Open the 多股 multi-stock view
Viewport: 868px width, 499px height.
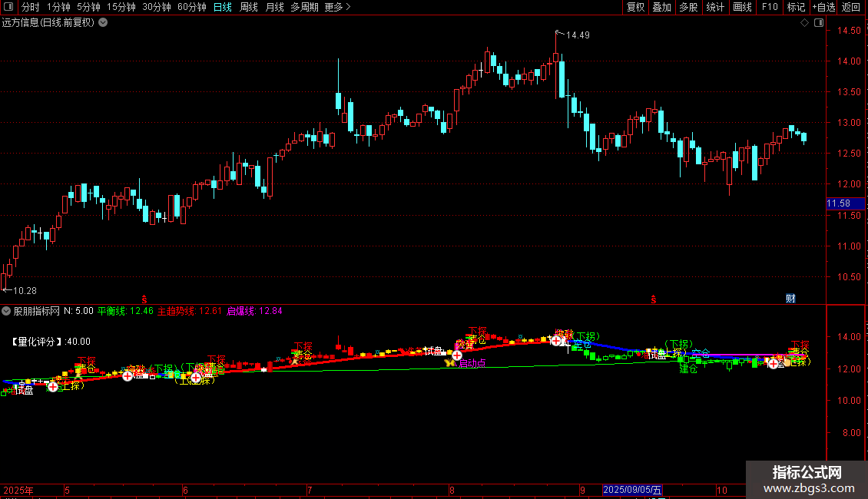coord(689,7)
